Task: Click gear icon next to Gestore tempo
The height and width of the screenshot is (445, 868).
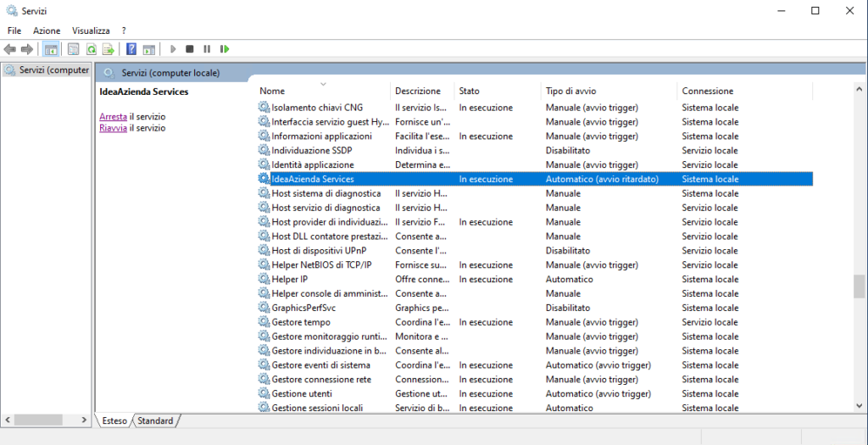Action: [264, 322]
